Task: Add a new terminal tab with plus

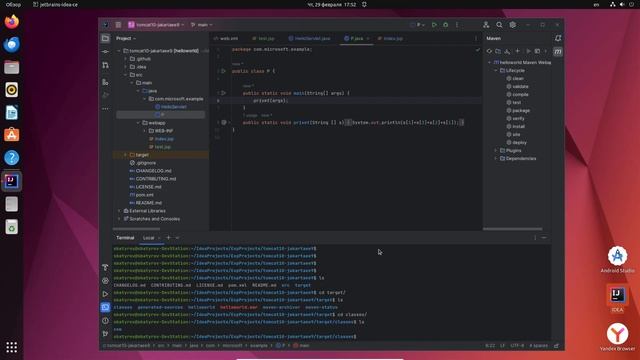Action: coord(168,238)
